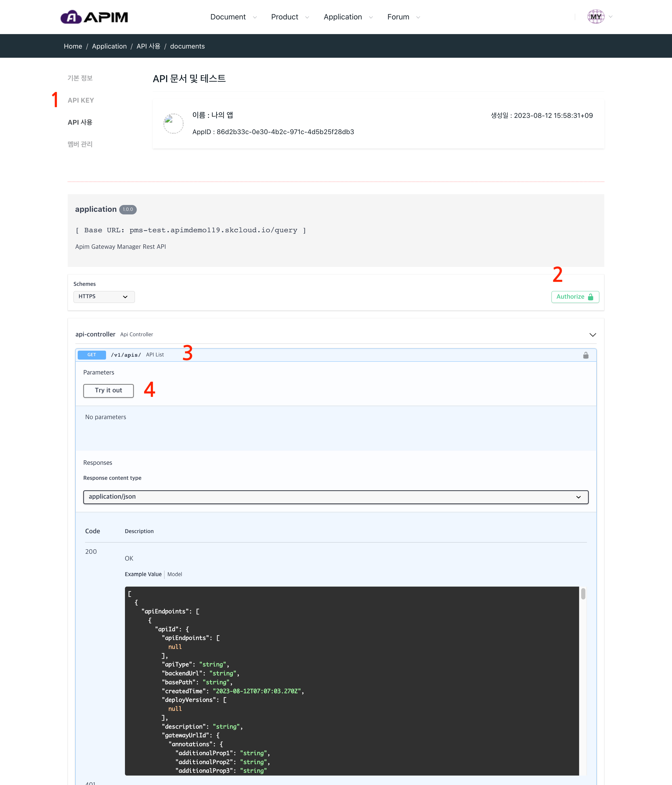
Task: Go to Home in breadcrumb
Action: 73,46
